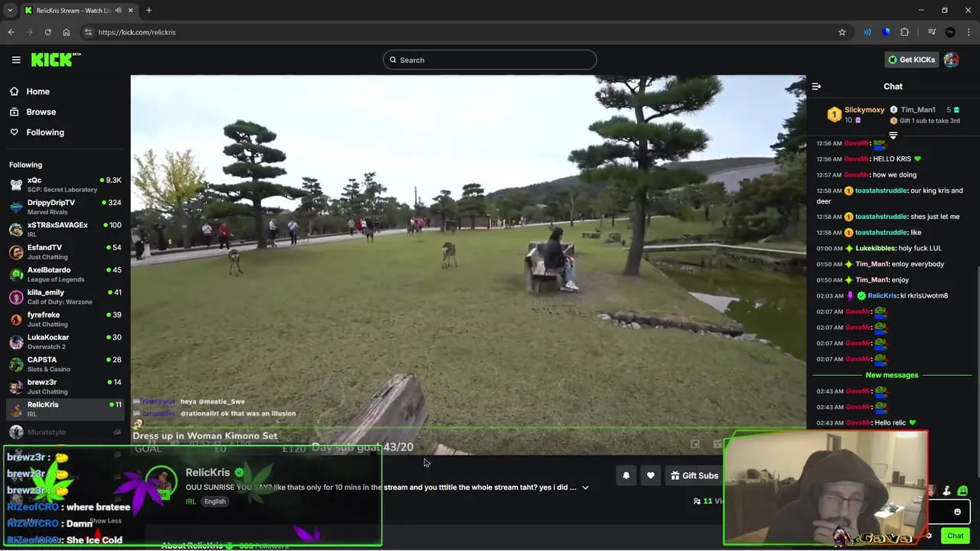The image size is (980, 551).
Task: Open the tab search dropdown
Action: coord(10,10)
